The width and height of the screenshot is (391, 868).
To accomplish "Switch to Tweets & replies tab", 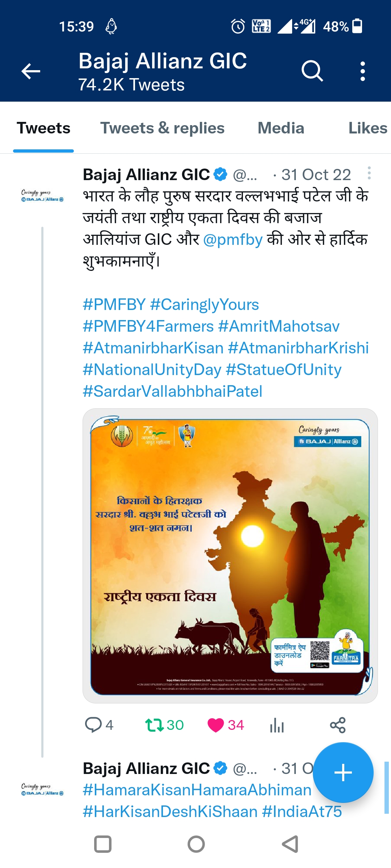I will coord(162,128).
